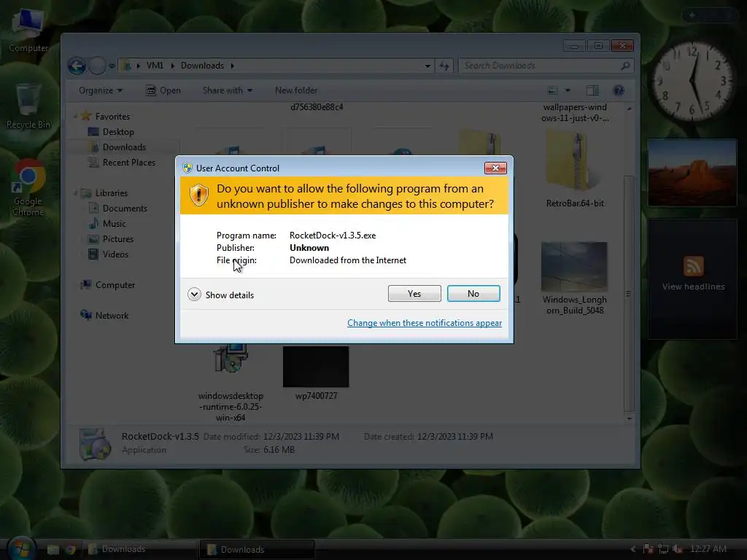Viewport: 747px width, 560px height.
Task: Click RocketDock icon in details pane
Action: pyautogui.click(x=96, y=444)
